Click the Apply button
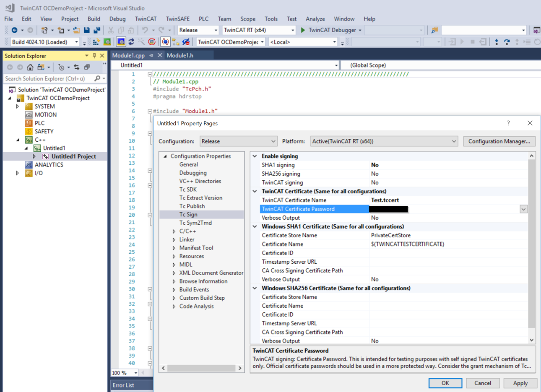 click(x=520, y=383)
